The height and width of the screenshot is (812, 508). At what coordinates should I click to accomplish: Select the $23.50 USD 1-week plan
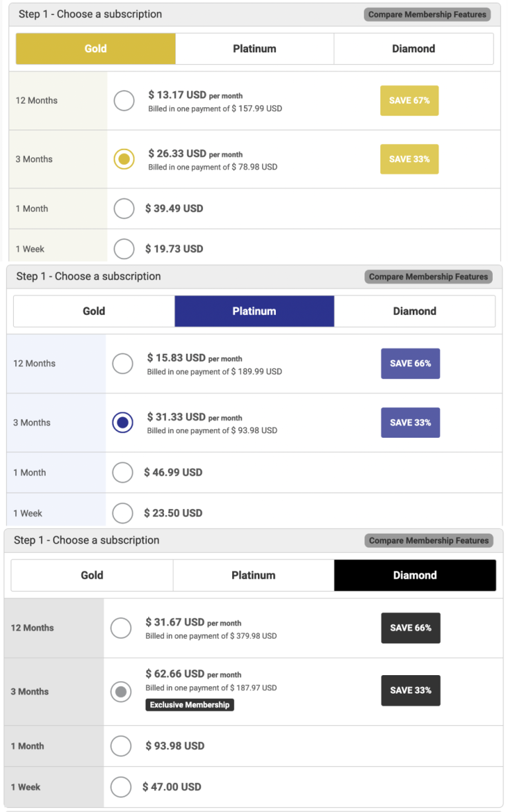click(123, 512)
